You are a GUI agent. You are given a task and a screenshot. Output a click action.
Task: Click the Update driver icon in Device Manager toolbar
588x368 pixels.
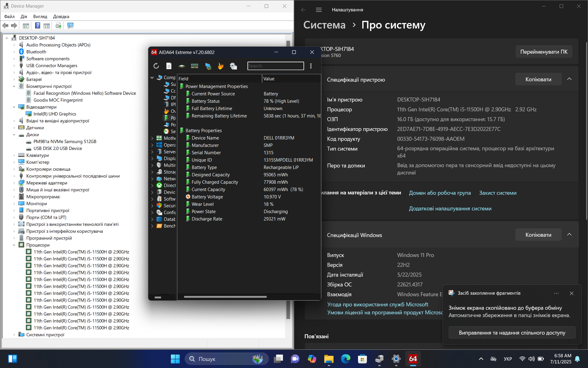tap(58, 25)
